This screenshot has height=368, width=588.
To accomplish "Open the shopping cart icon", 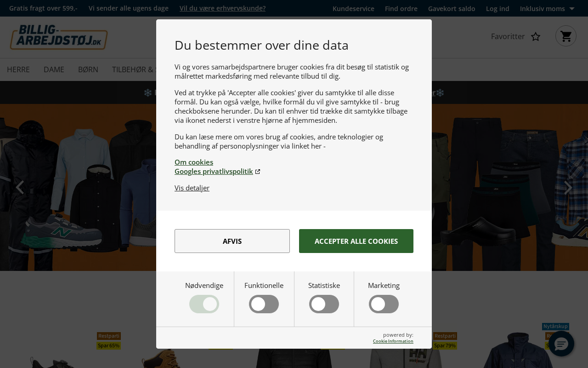I will pyautogui.click(x=566, y=36).
